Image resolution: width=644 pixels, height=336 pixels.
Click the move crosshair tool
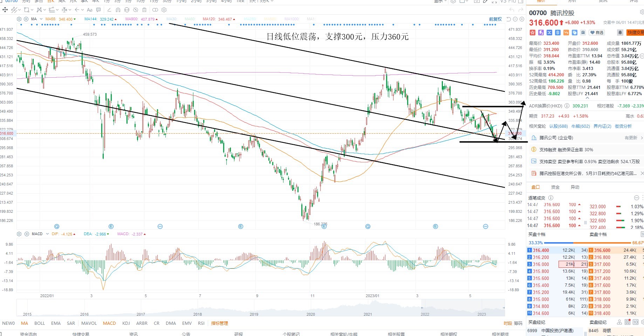(x=5, y=10)
